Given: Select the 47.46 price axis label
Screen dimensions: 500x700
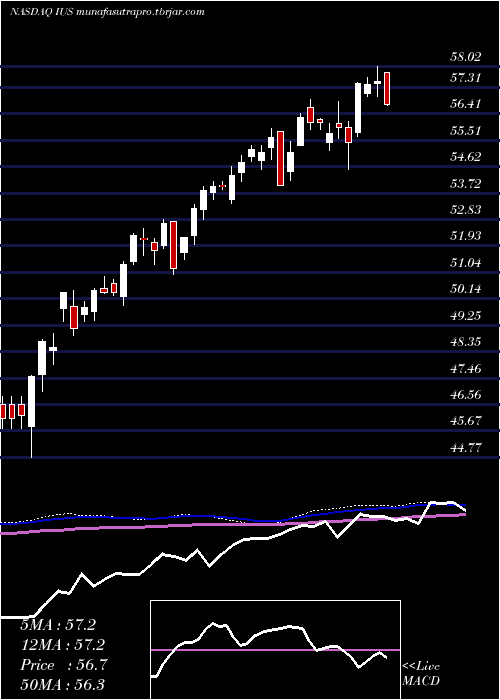Looking at the screenshot, I should click(466, 369).
